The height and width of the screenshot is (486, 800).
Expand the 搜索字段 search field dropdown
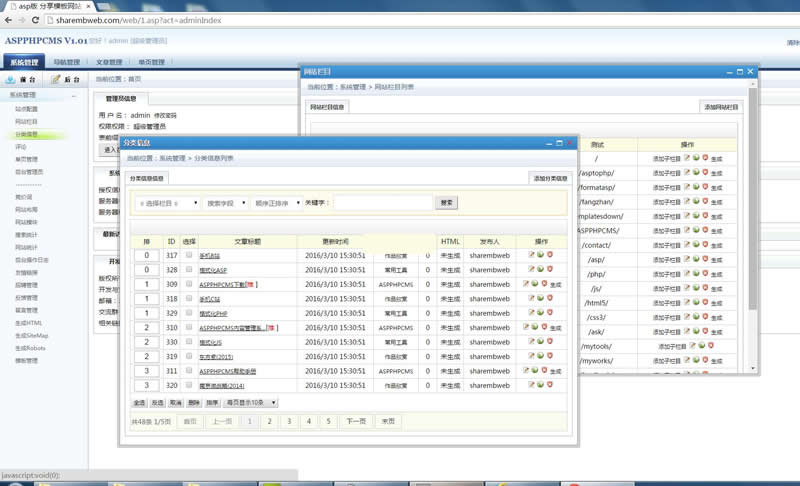tap(225, 203)
